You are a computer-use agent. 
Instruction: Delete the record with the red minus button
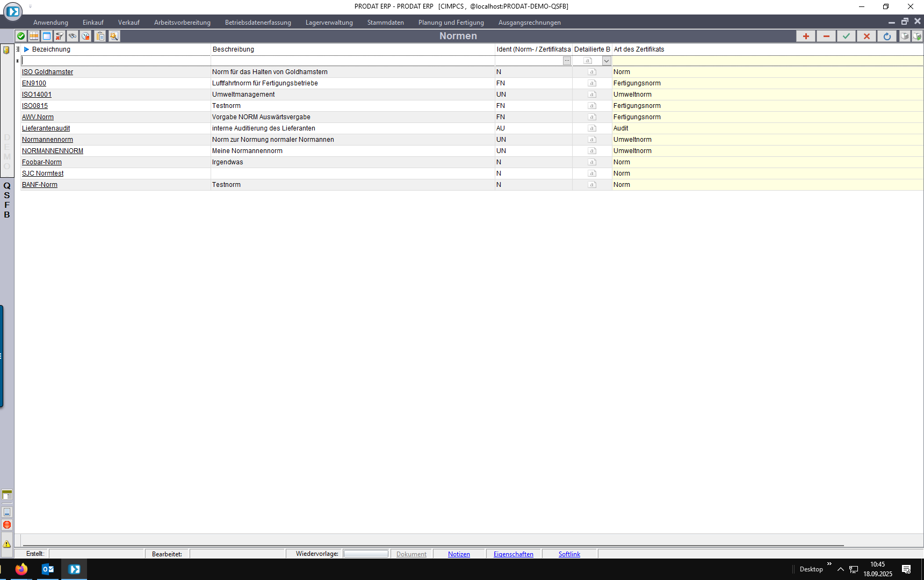(826, 36)
